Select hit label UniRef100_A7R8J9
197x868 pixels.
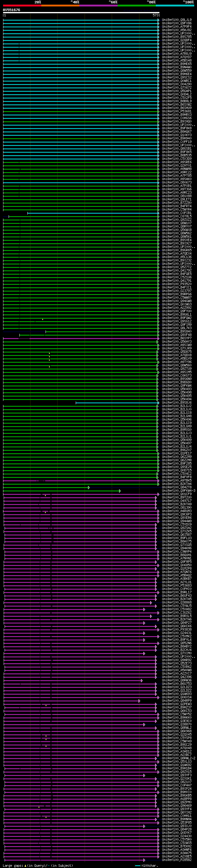click(177, 54)
